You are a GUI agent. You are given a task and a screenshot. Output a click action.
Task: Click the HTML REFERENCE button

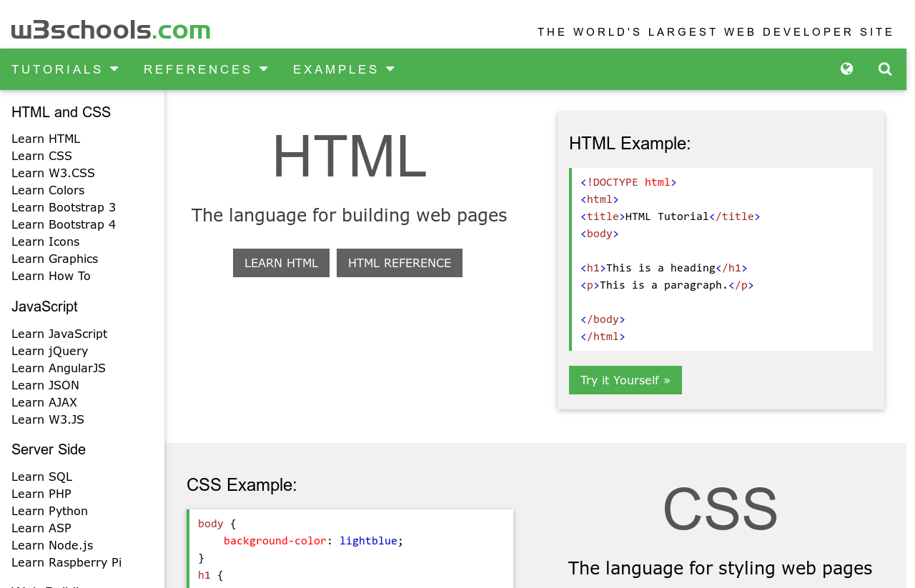coord(400,263)
